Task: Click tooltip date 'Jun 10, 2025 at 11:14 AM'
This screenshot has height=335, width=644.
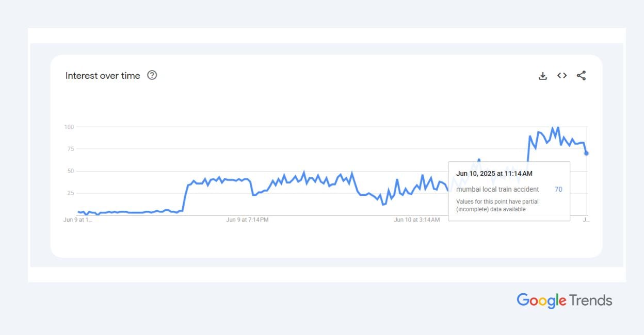Action: tap(494, 174)
